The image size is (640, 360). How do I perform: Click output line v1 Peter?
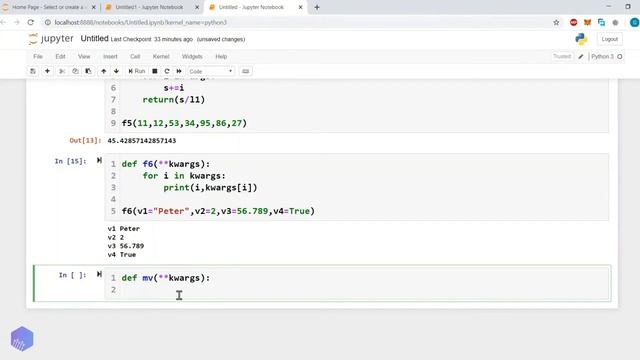click(x=124, y=229)
